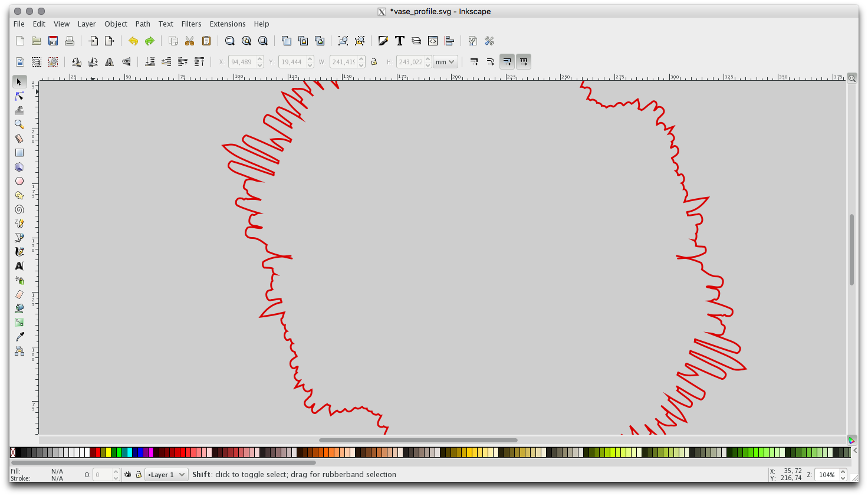Select the Selector arrow tool
868x496 pixels.
[x=19, y=82]
